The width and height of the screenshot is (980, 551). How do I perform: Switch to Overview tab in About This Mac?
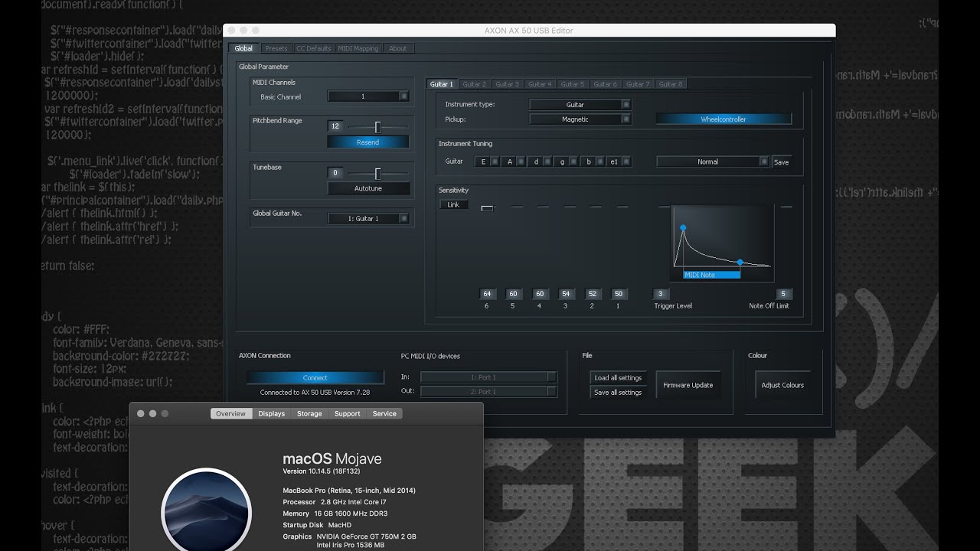(x=231, y=413)
